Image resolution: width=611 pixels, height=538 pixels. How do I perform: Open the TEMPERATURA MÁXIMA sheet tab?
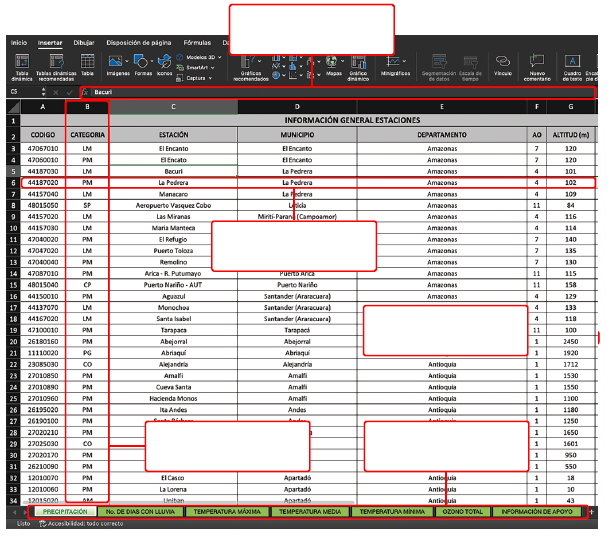pos(227,512)
